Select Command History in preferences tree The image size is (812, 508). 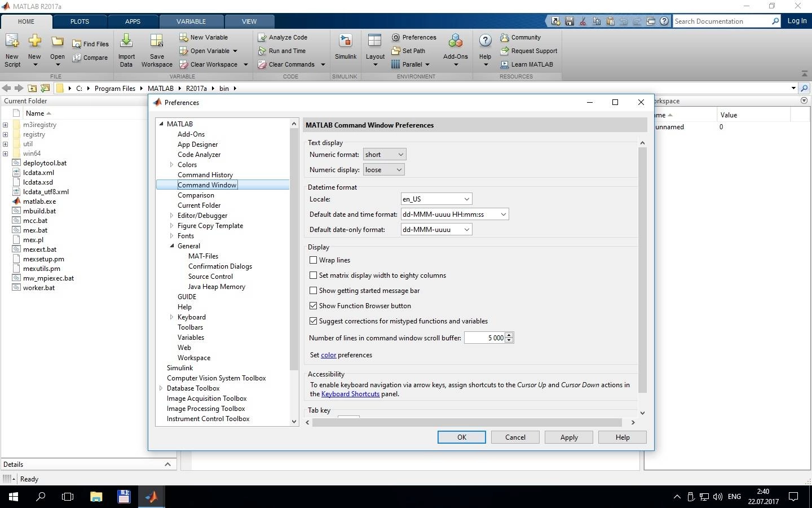coord(205,175)
